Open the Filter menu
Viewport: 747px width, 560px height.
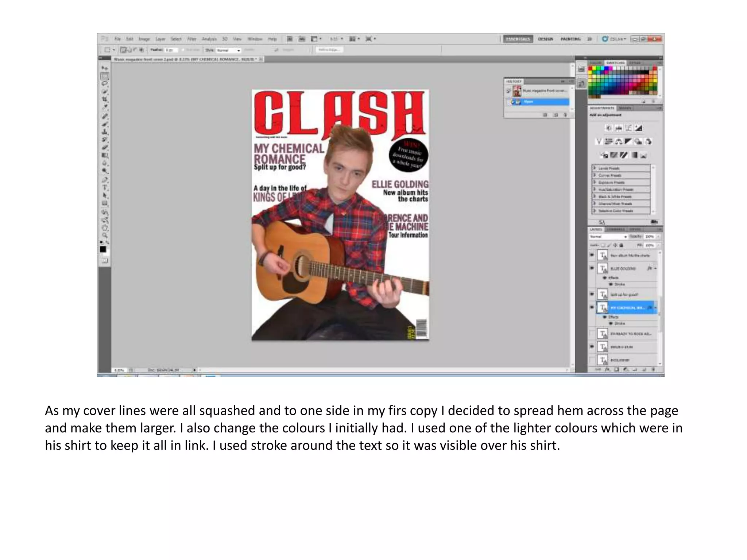click(192, 39)
